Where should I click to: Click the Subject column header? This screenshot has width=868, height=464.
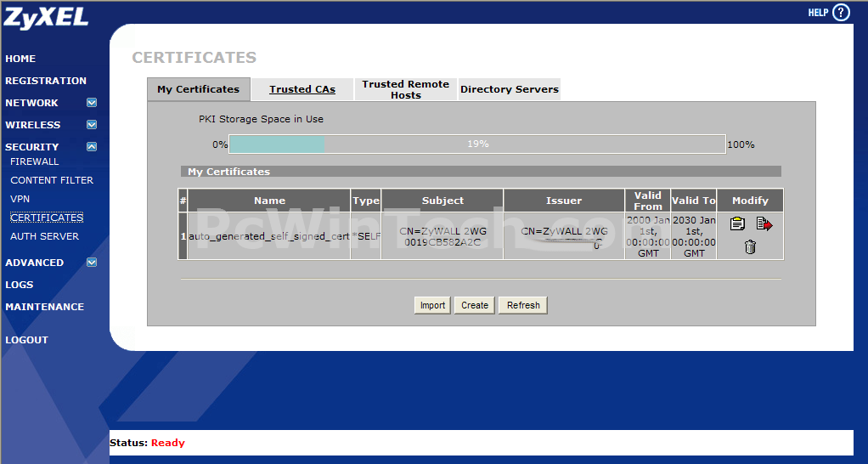[x=442, y=201]
